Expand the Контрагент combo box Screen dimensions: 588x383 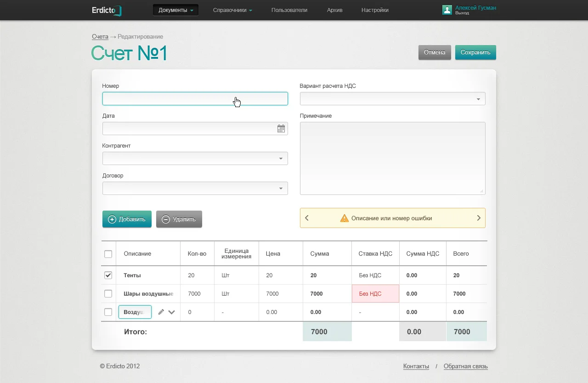tap(195, 159)
